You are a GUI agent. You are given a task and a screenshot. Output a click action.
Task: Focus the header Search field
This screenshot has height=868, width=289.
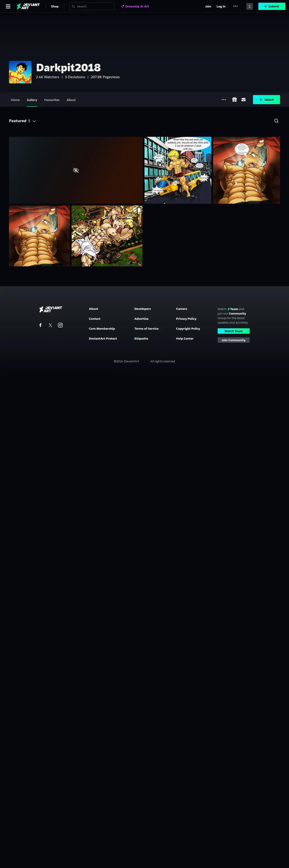[x=92, y=6]
